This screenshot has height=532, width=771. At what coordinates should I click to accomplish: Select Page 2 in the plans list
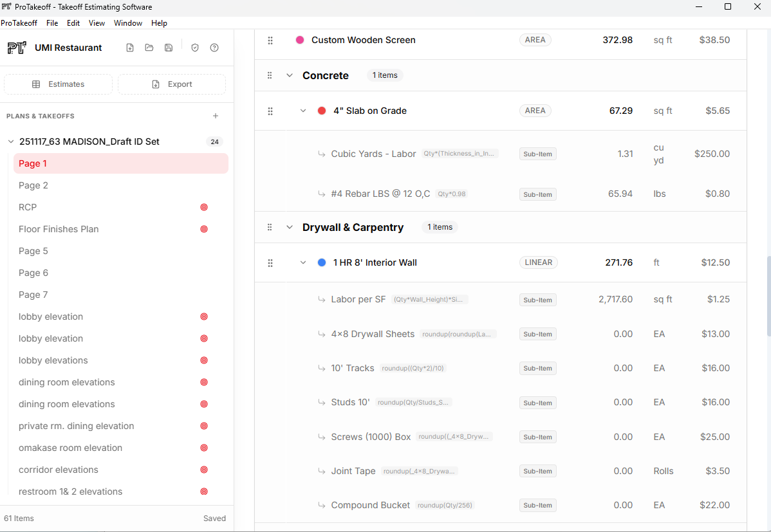[121, 185]
